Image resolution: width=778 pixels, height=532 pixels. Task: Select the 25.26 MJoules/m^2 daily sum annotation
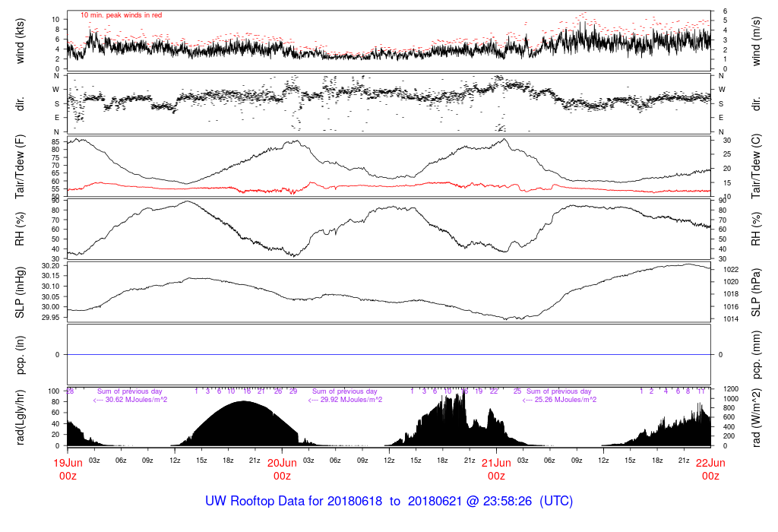click(558, 400)
